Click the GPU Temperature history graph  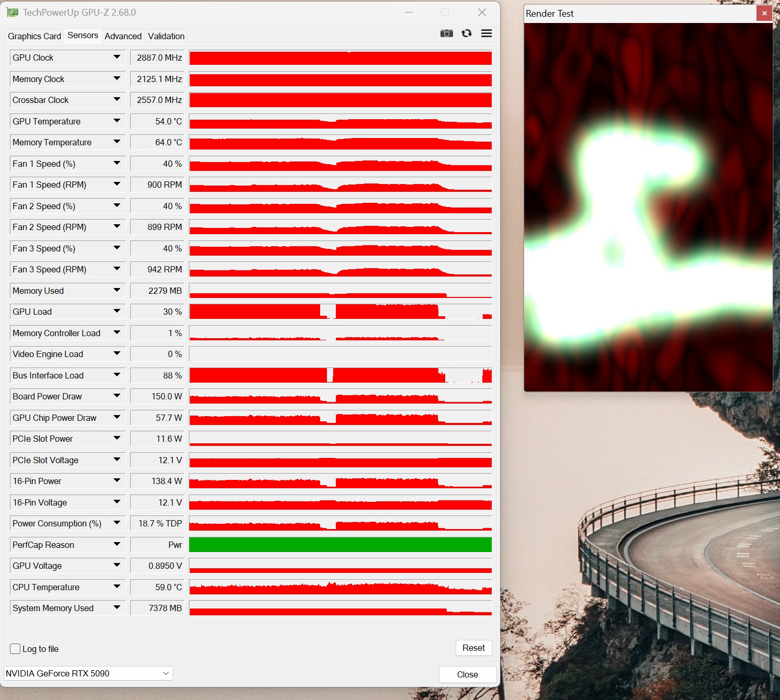coord(341,121)
